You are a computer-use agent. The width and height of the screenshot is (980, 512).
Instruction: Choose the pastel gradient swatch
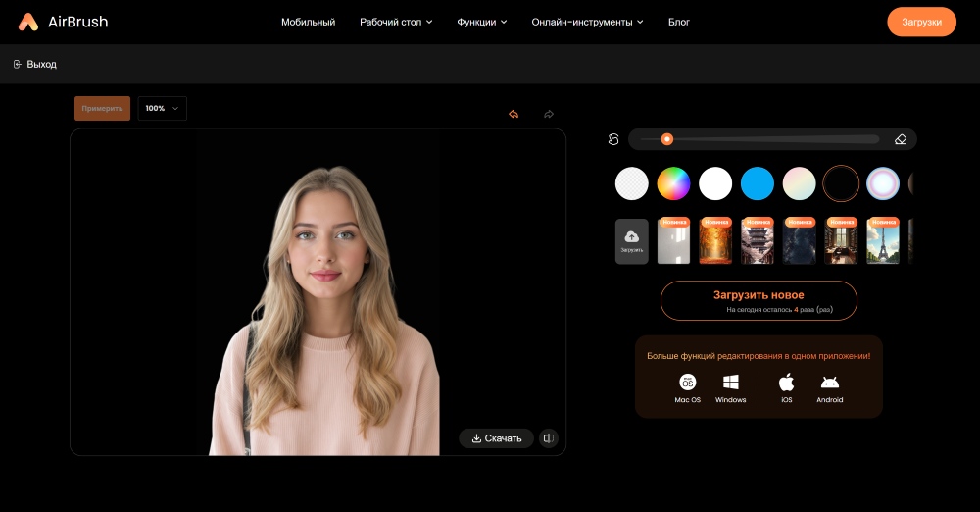pyautogui.click(x=800, y=183)
